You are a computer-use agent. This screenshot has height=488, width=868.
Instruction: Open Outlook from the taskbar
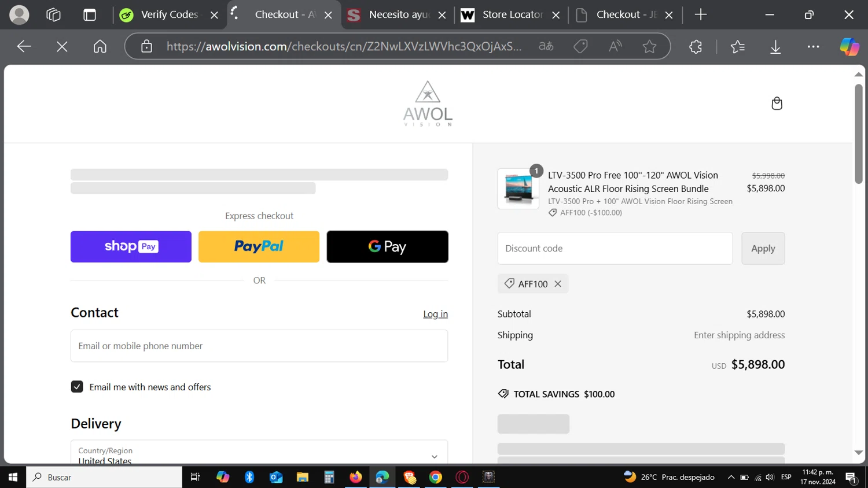pyautogui.click(x=275, y=477)
